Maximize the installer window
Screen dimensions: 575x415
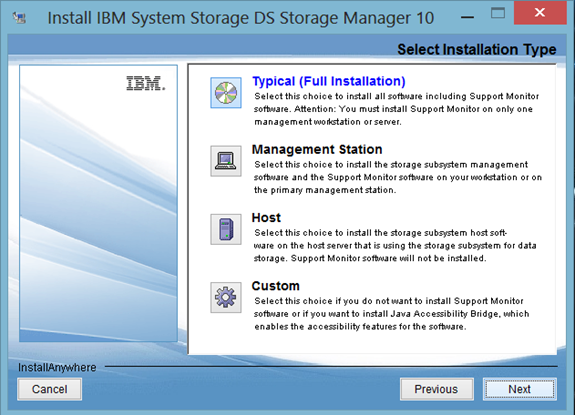(x=498, y=13)
